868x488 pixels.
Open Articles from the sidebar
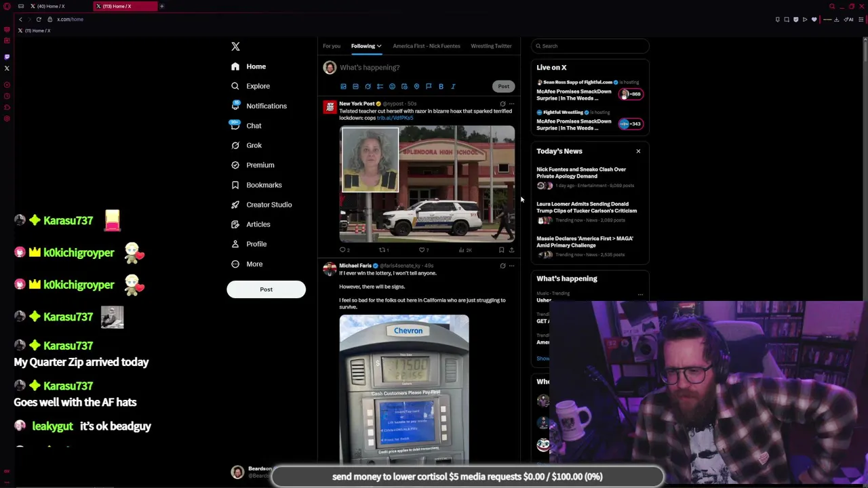[250, 224]
